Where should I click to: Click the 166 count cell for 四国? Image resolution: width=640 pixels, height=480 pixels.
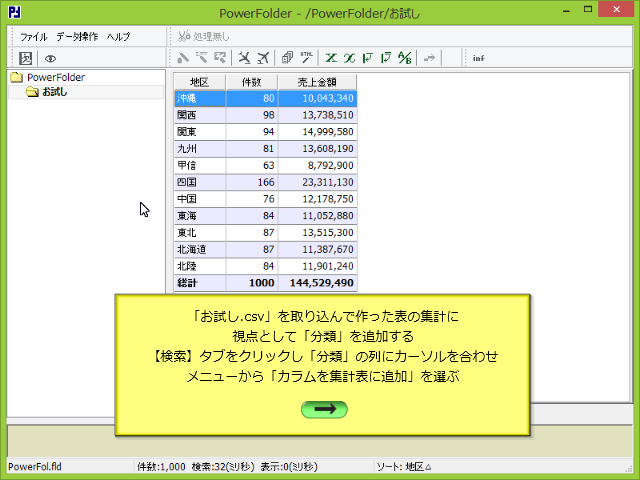pos(252,182)
